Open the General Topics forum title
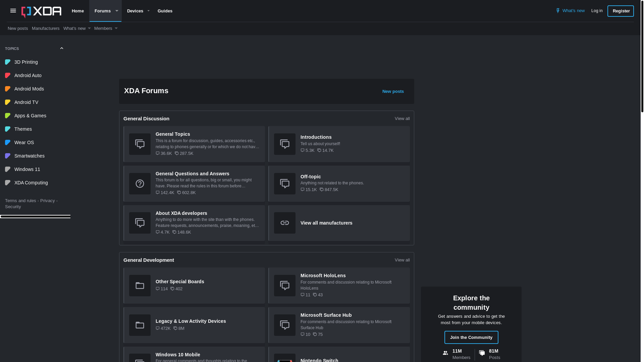This screenshot has width=644, height=362. coord(173,134)
